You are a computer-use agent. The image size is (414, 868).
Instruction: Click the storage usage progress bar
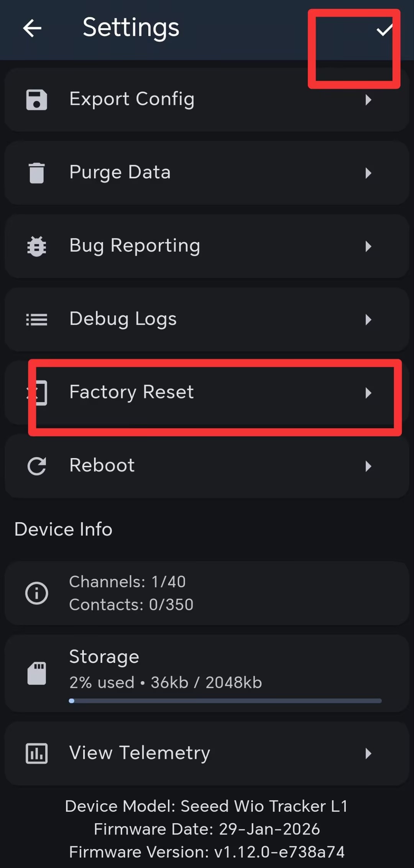[x=225, y=701]
